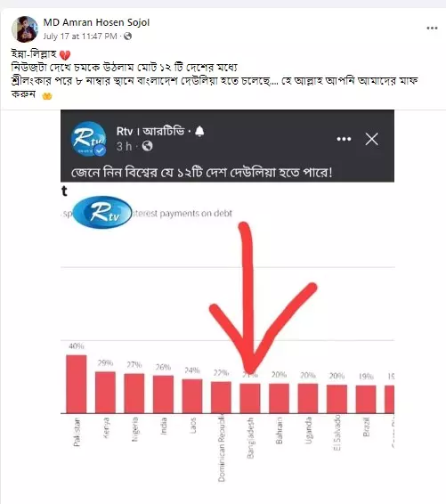Click the Kenya 29% bar

point(105,392)
